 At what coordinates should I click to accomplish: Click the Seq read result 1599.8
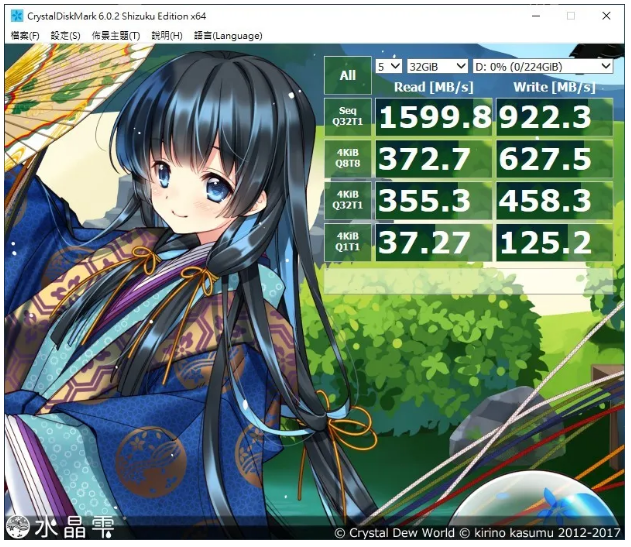[434, 117]
